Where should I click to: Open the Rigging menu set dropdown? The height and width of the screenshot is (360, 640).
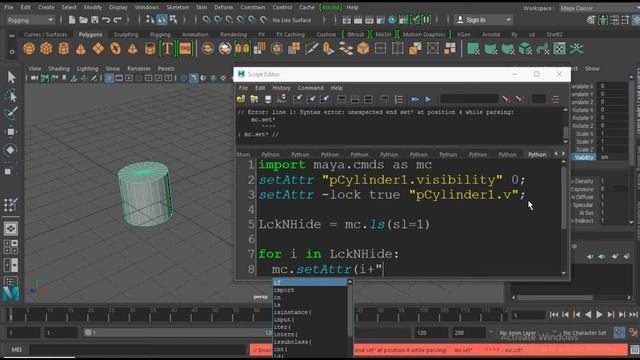coord(31,20)
